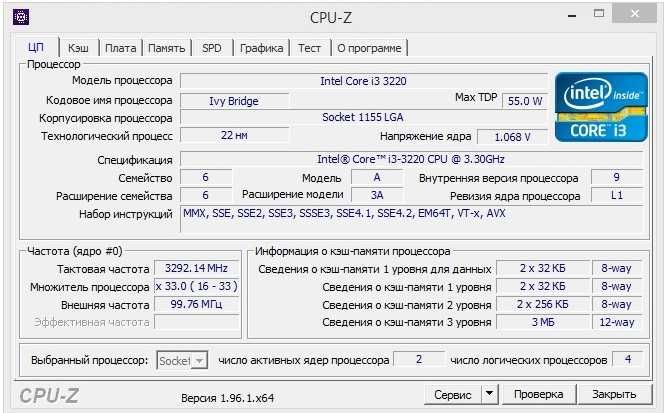Click the Ревизия ядра value L1
The width and height of the screenshot is (665, 413).
point(617,195)
